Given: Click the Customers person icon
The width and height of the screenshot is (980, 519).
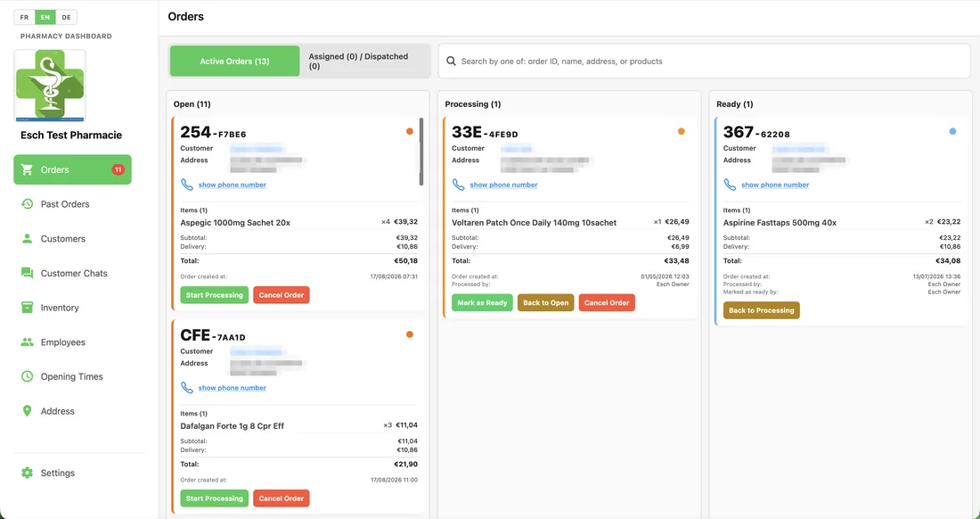Looking at the screenshot, I should [27, 238].
